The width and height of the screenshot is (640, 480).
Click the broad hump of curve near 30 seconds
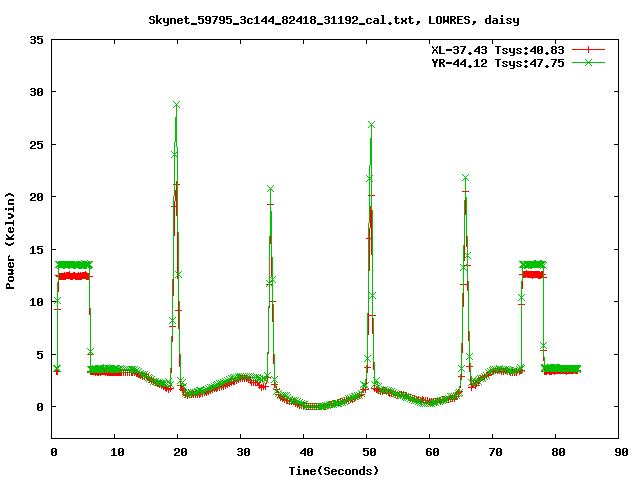coord(243,378)
